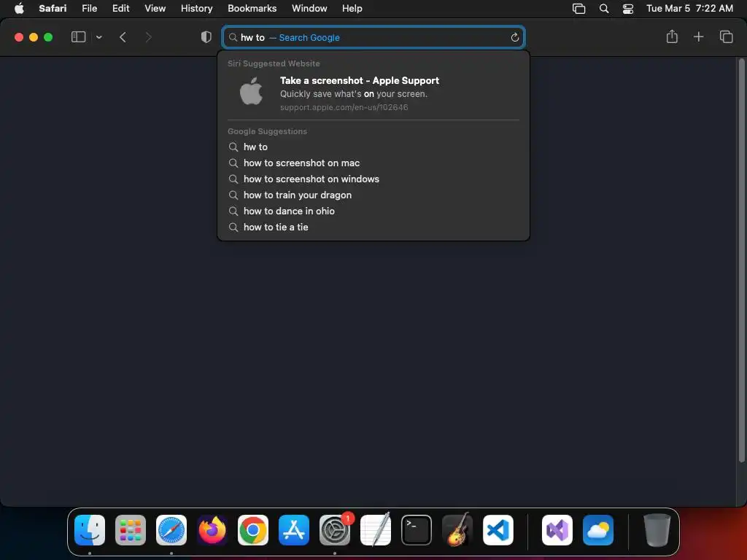
Task: Choose 'how to screenshot on mac' suggestion
Action: pyautogui.click(x=373, y=163)
